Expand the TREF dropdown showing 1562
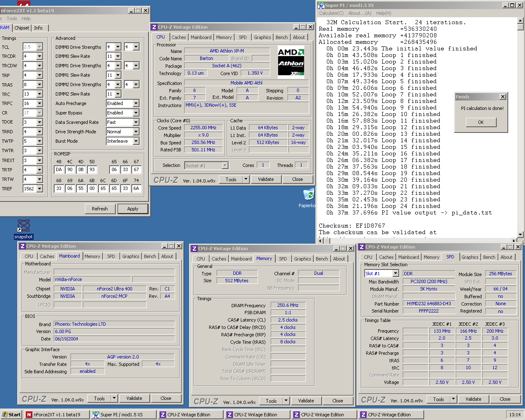The width and height of the screenshot is (525, 420). [x=40, y=189]
